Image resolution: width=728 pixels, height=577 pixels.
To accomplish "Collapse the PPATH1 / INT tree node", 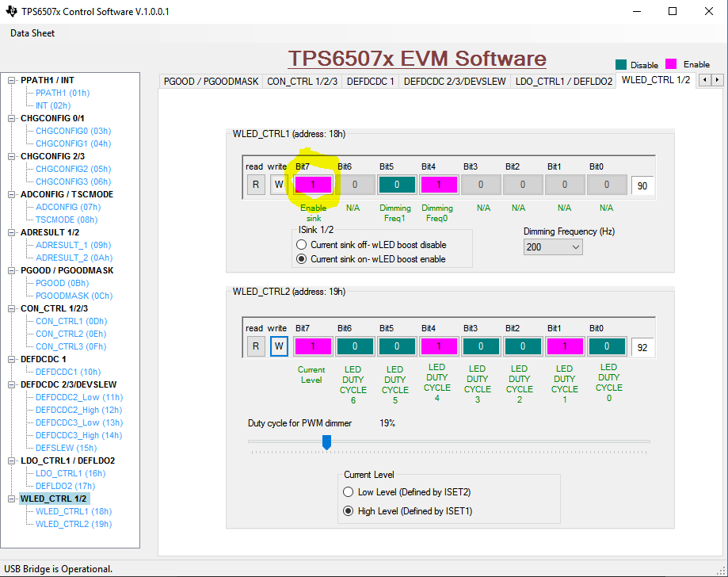I will coord(12,80).
